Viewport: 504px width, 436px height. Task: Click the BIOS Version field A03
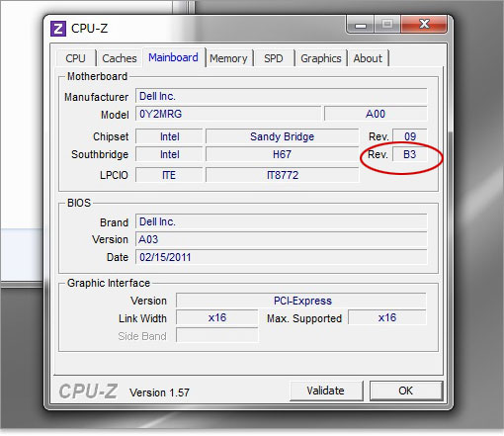pyautogui.click(x=282, y=239)
